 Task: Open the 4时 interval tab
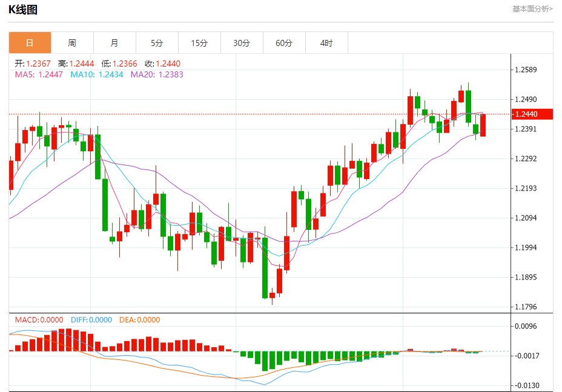(326, 43)
